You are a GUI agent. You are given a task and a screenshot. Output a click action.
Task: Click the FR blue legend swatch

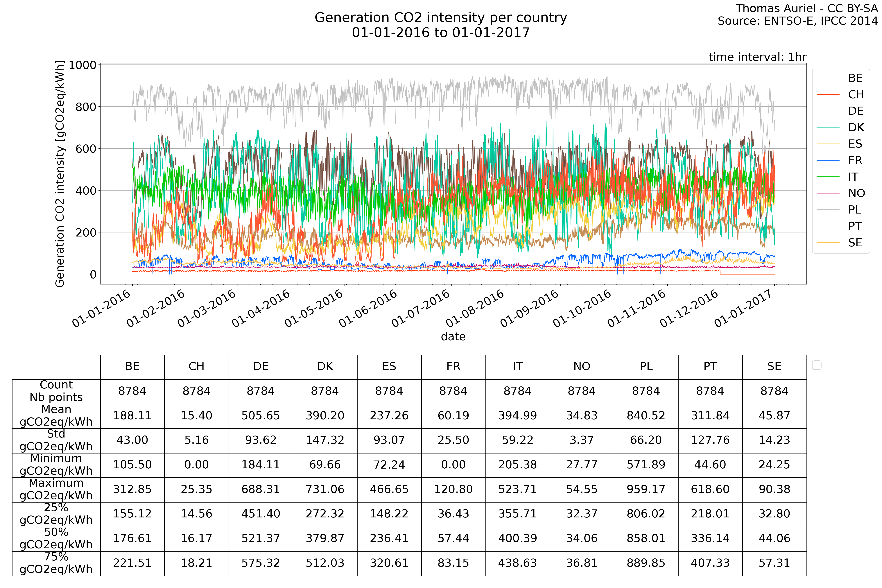point(828,160)
